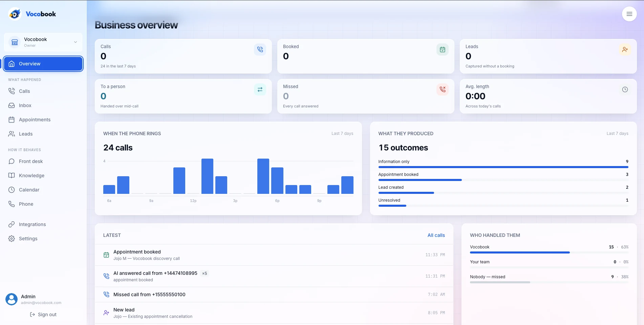Screen dimensions: 644x325
Task: Click the All calls link
Action: (x=436, y=235)
